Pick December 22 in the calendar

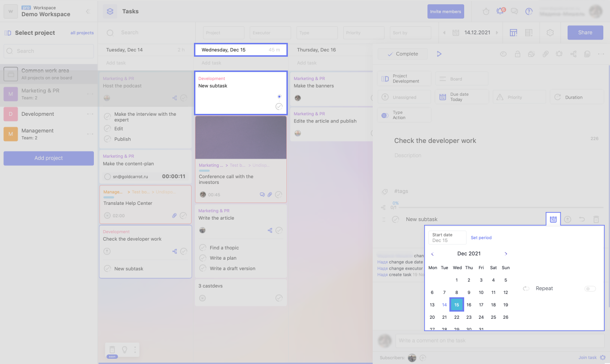457,317
